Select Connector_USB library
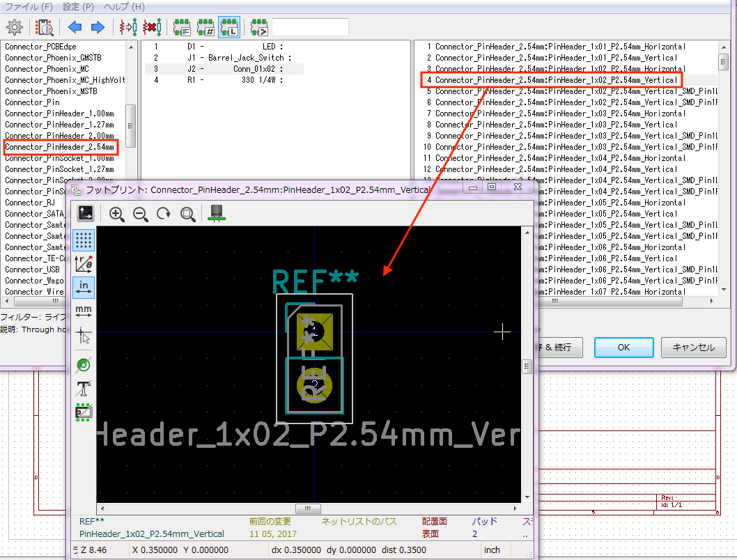The width and height of the screenshot is (737, 560). [x=33, y=270]
